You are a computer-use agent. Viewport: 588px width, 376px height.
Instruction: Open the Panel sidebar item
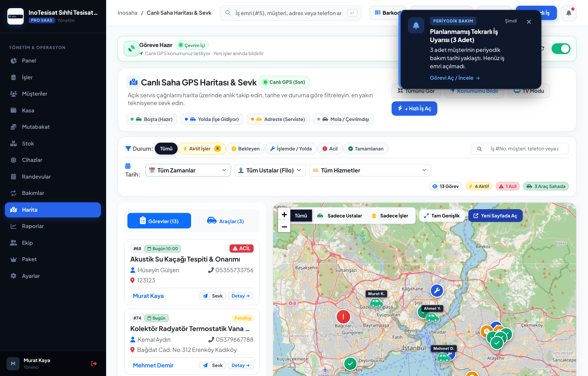tap(53, 61)
